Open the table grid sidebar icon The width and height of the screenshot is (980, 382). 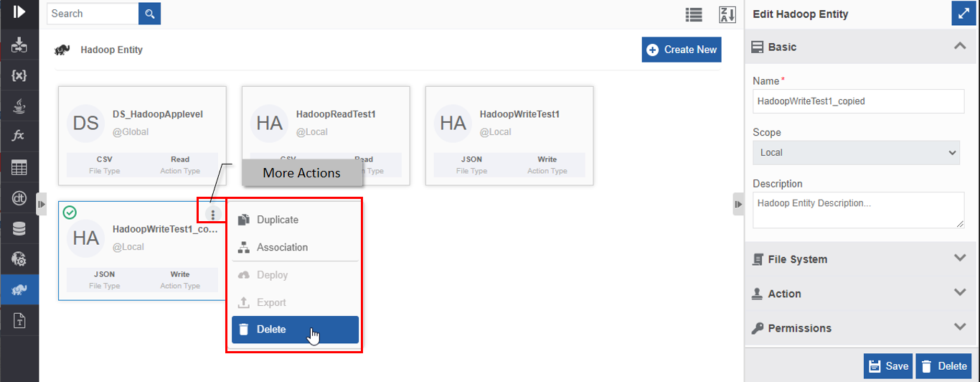tap(19, 167)
